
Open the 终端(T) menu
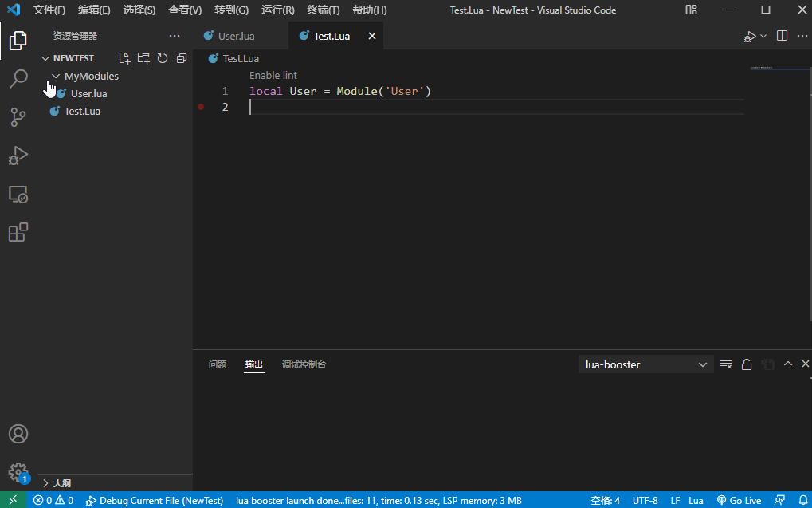point(324,10)
